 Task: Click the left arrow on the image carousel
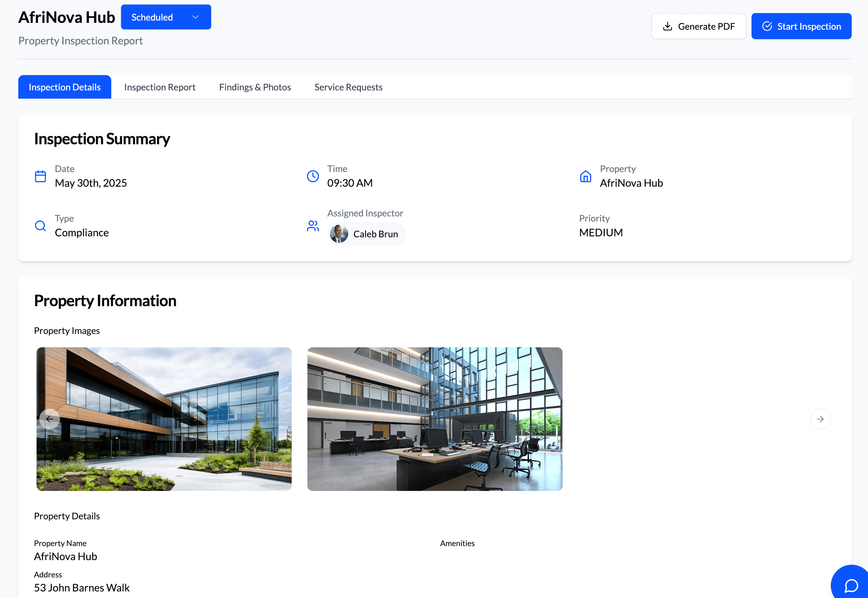50,419
